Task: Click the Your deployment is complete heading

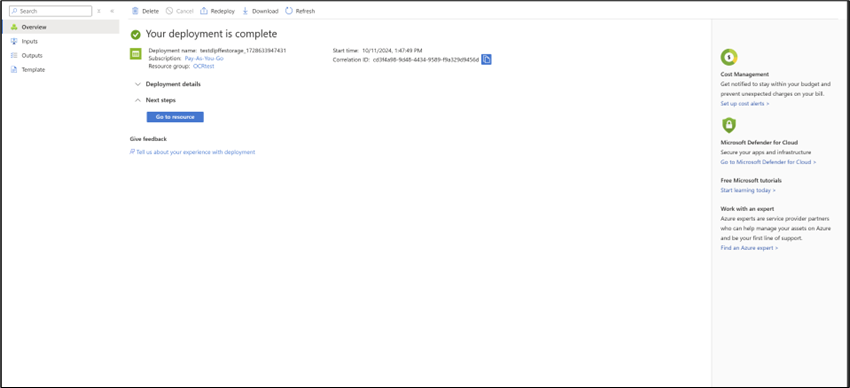Action: click(x=211, y=34)
